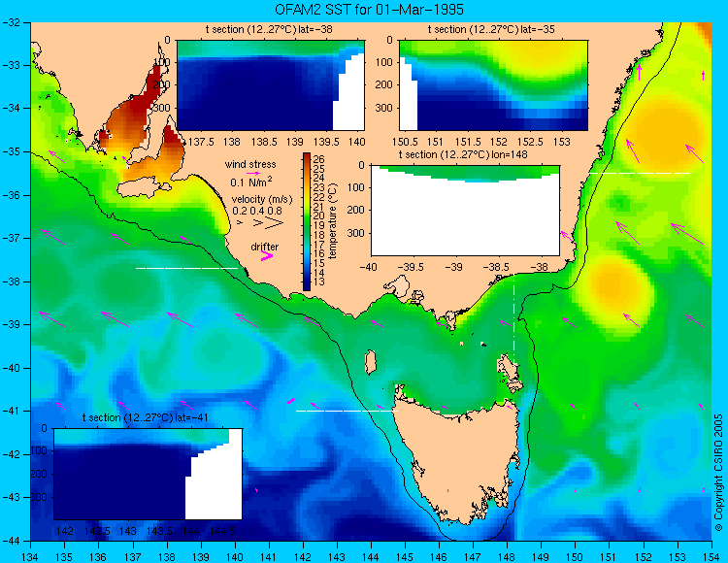
Task: Click the '0.1 N/m²' legend value
Action: (x=251, y=182)
